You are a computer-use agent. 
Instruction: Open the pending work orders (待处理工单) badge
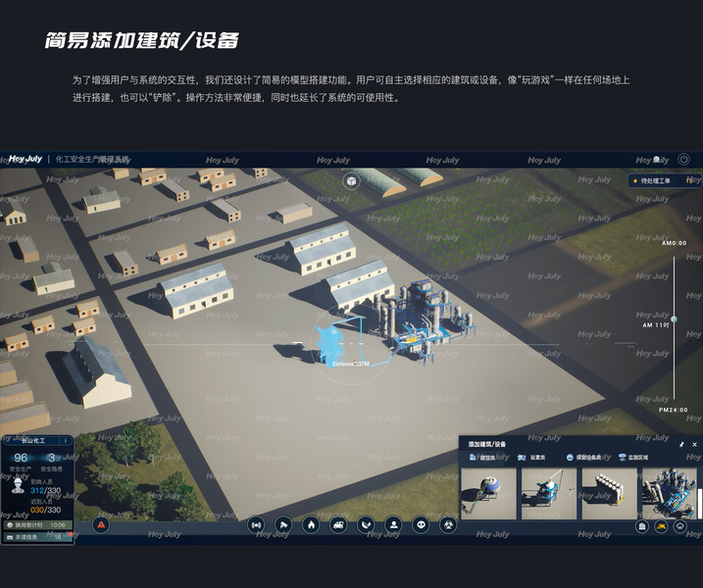point(665,180)
